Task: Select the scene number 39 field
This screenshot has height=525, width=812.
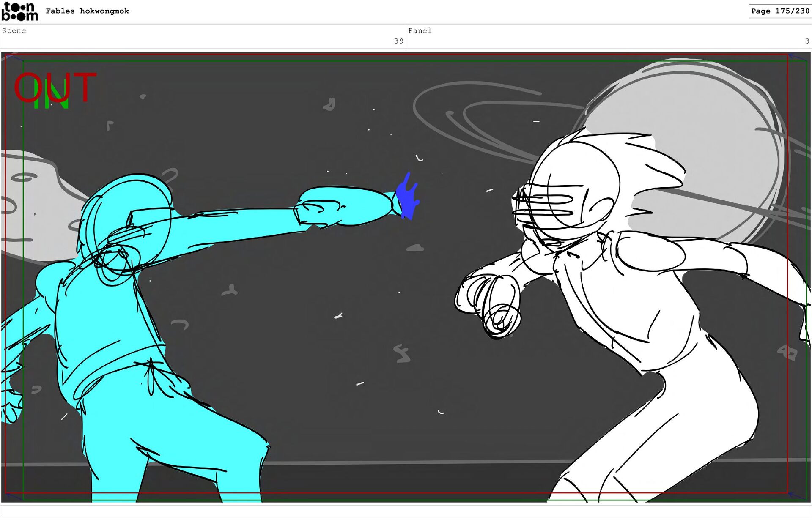Action: [398, 41]
